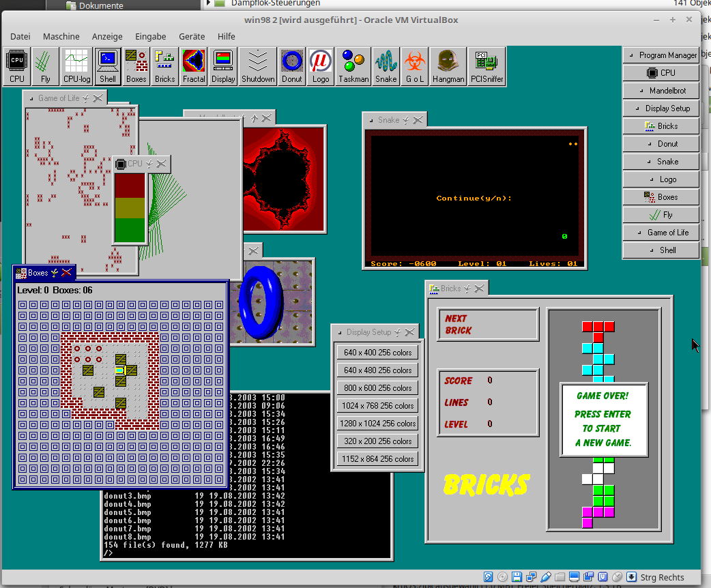Pick the 320 x 200 256 colors option

click(377, 441)
